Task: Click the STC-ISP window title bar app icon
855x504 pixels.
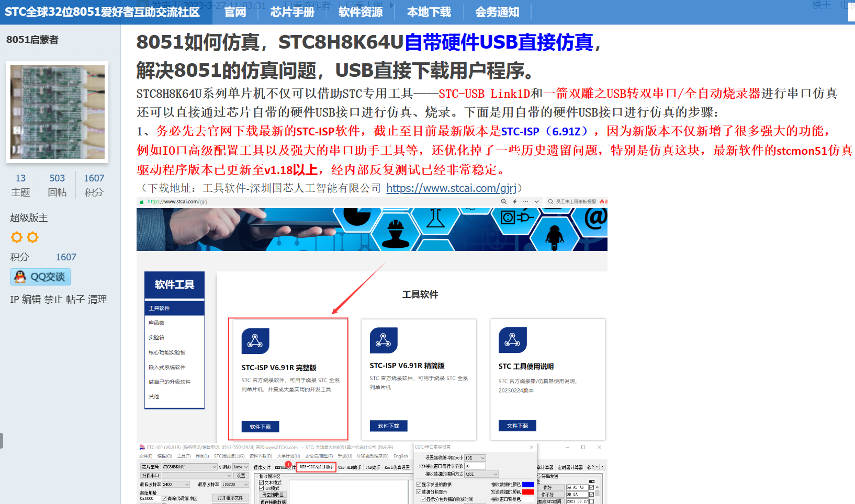Action: (x=142, y=447)
